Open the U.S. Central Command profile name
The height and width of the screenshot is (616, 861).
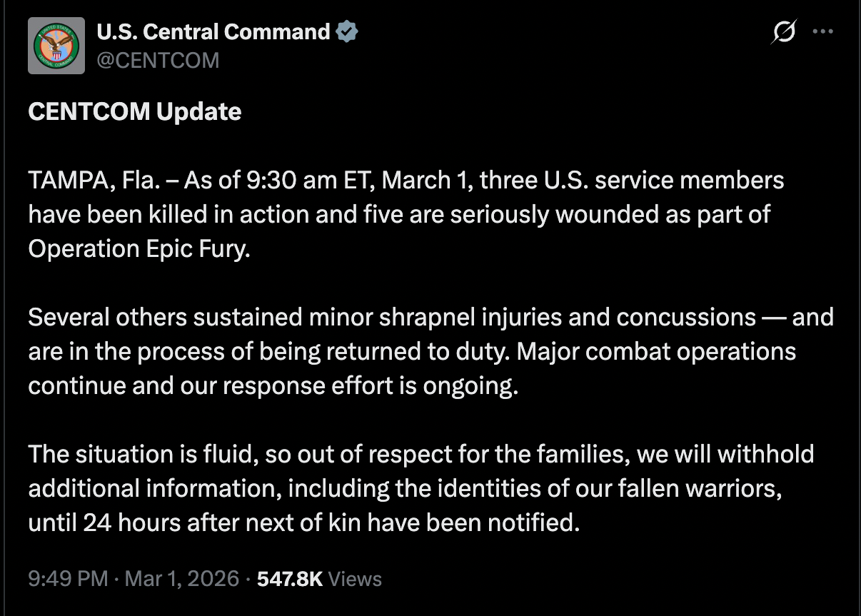(x=213, y=32)
